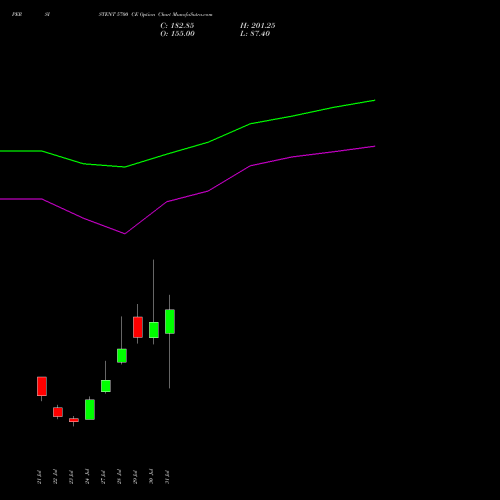500x500 pixels.
Task: Select the 24 Jul date label
Action: pyautogui.click(x=87, y=477)
